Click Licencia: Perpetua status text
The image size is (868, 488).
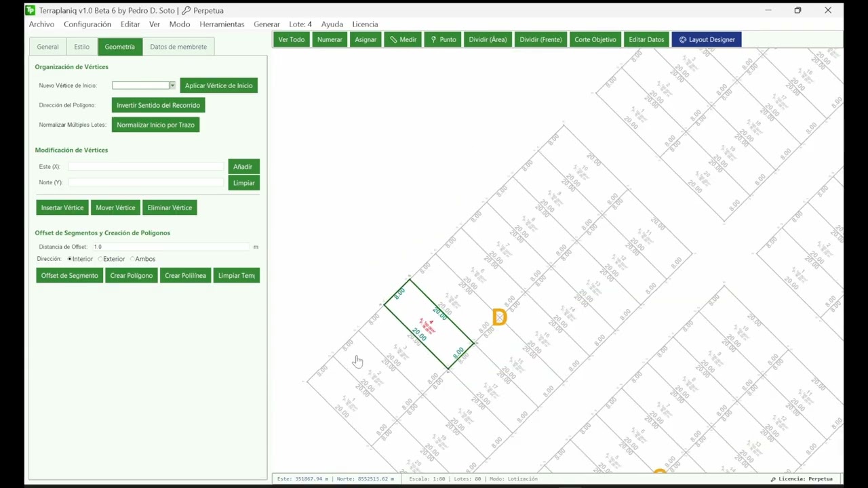click(x=806, y=479)
